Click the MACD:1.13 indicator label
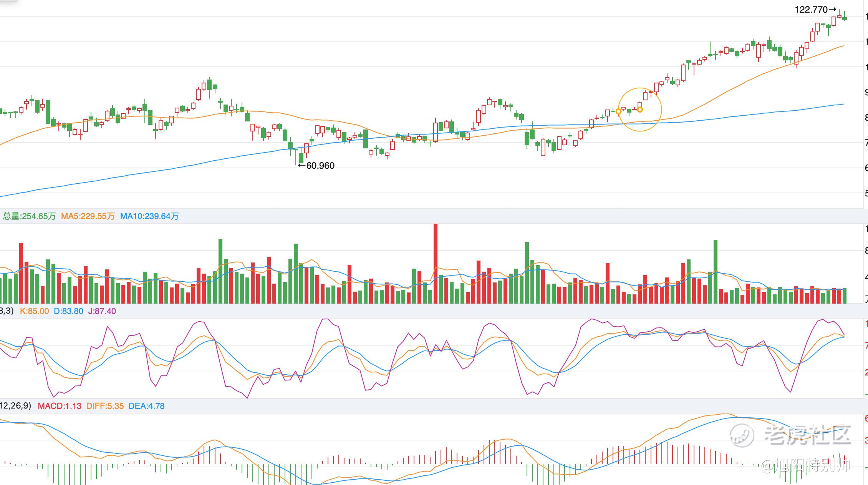Screen dimensions: 868x485 click(x=60, y=406)
